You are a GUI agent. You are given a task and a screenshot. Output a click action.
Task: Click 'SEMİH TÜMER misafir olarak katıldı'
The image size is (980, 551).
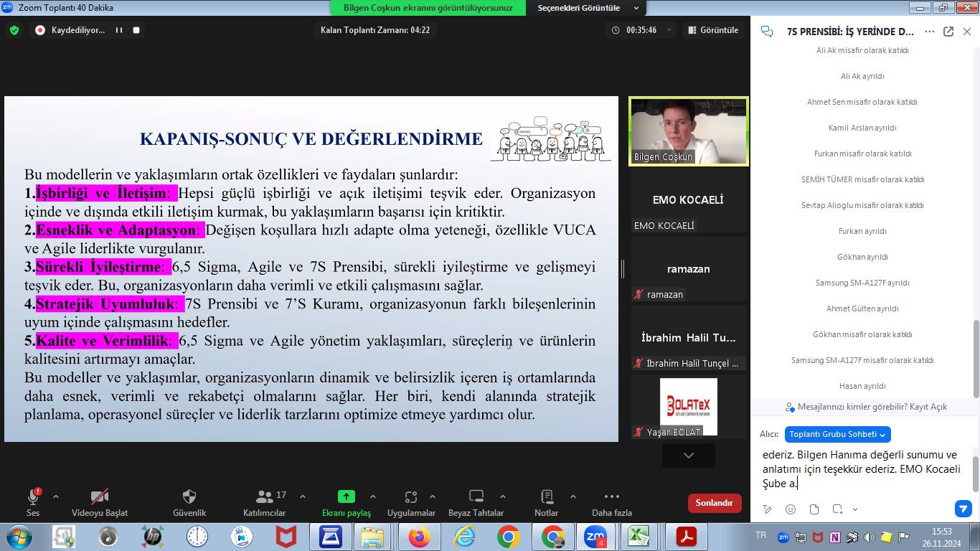click(x=862, y=179)
